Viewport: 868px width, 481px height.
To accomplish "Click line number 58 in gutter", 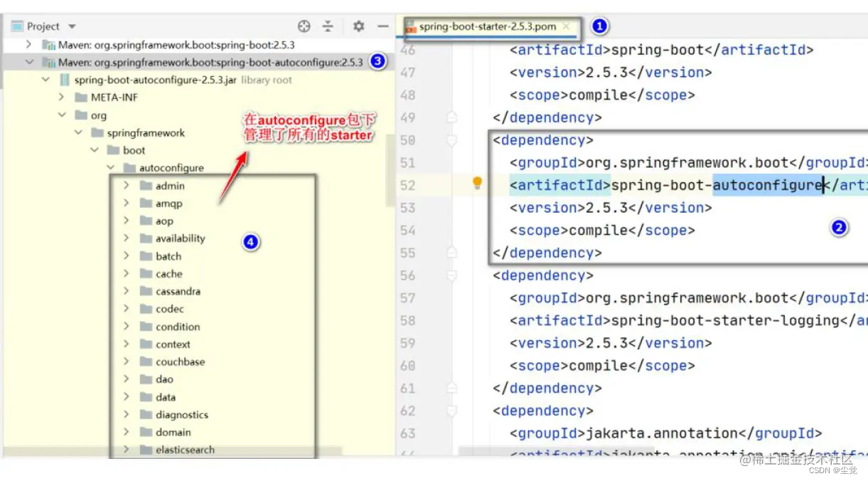I will (407, 320).
